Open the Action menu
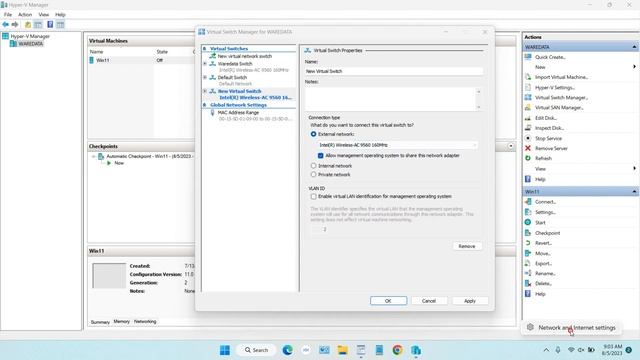The height and width of the screenshot is (360, 640). (25, 15)
